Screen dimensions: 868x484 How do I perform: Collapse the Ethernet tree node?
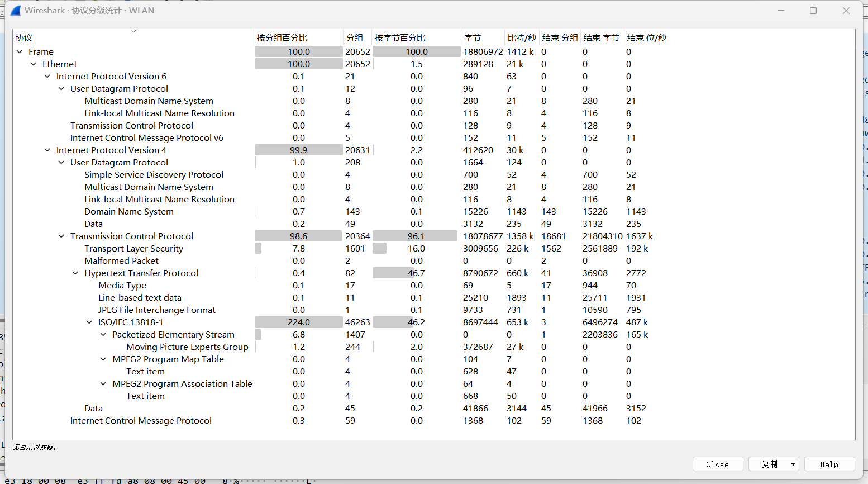point(34,64)
